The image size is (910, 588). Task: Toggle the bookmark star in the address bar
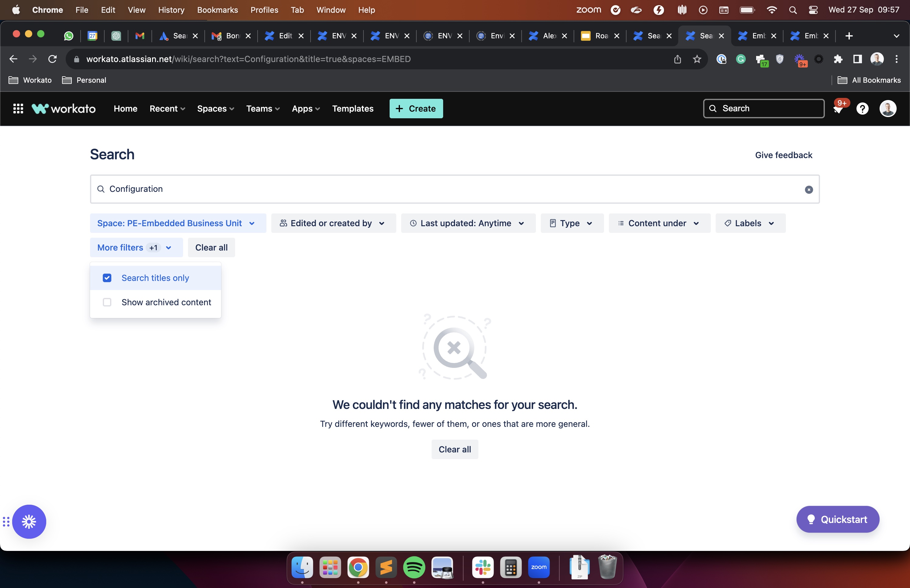point(697,59)
